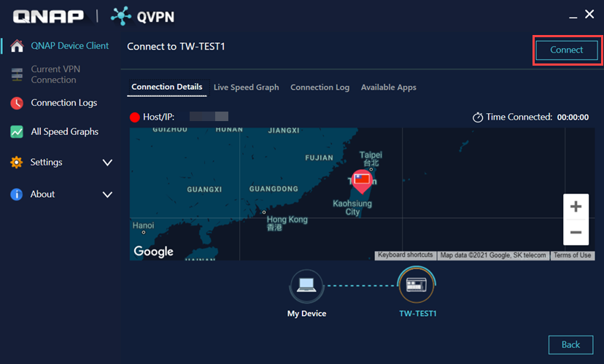Zoom out the map with minus button
The image size is (604, 364).
tap(576, 232)
